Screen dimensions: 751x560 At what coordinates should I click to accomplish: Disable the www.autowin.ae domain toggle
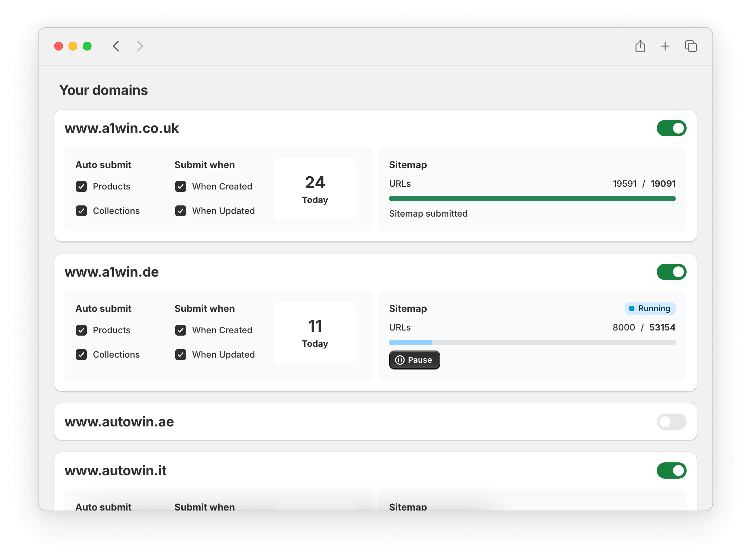click(x=671, y=422)
